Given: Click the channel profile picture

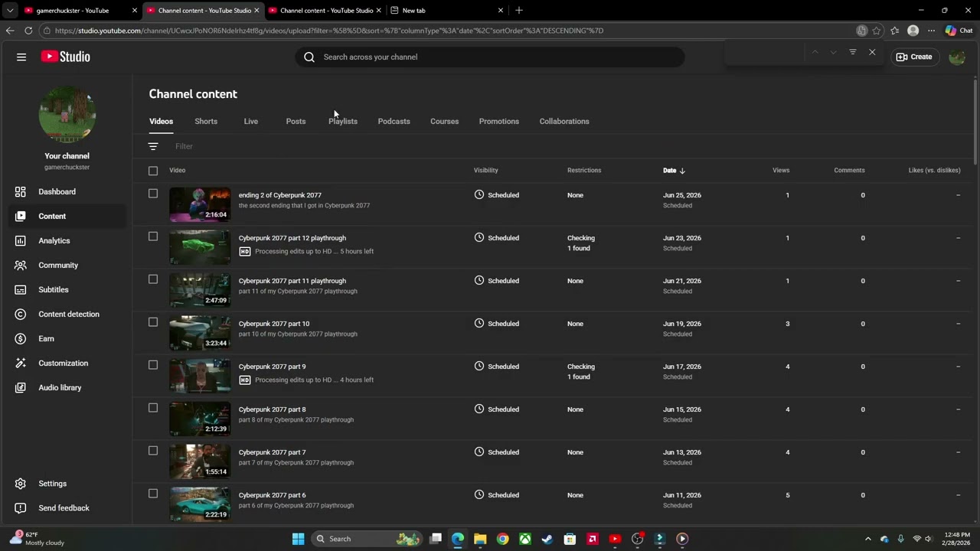Looking at the screenshot, I should 67,114.
